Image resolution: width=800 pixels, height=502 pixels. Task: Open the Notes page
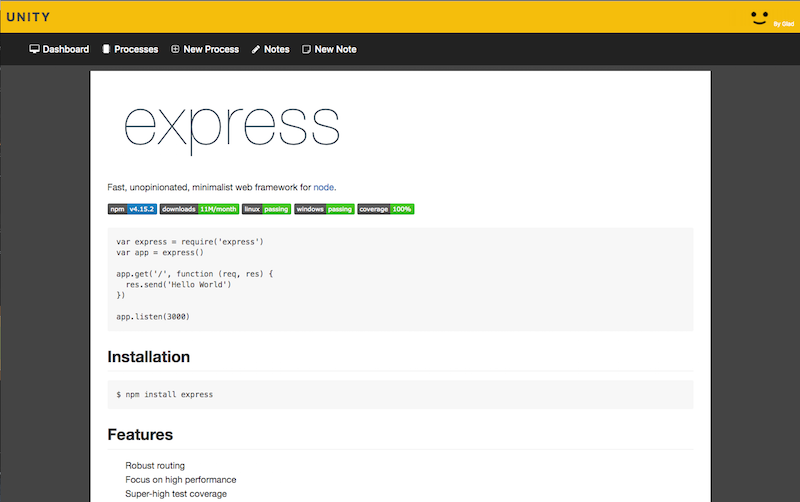point(270,49)
